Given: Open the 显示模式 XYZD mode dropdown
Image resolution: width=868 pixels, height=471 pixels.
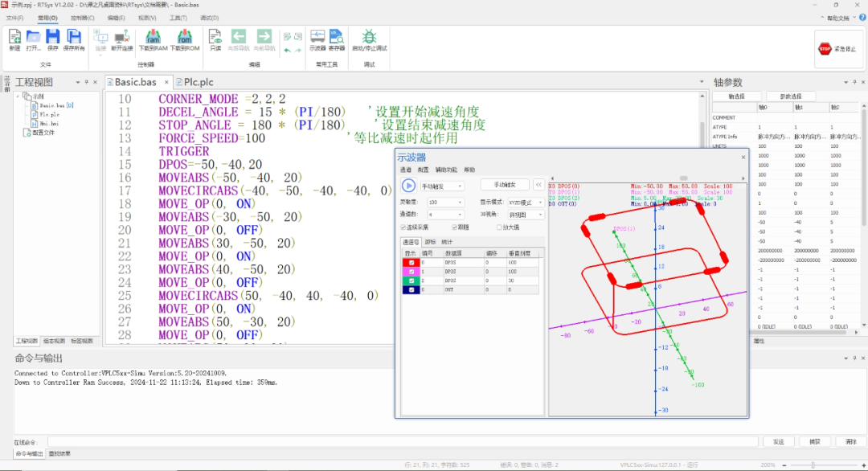Looking at the screenshot, I should [x=526, y=203].
